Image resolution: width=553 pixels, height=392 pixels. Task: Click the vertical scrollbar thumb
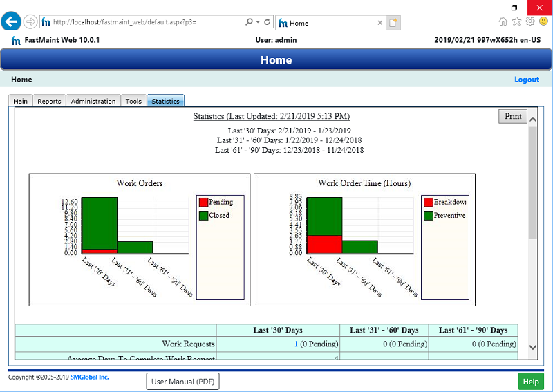coord(533,182)
